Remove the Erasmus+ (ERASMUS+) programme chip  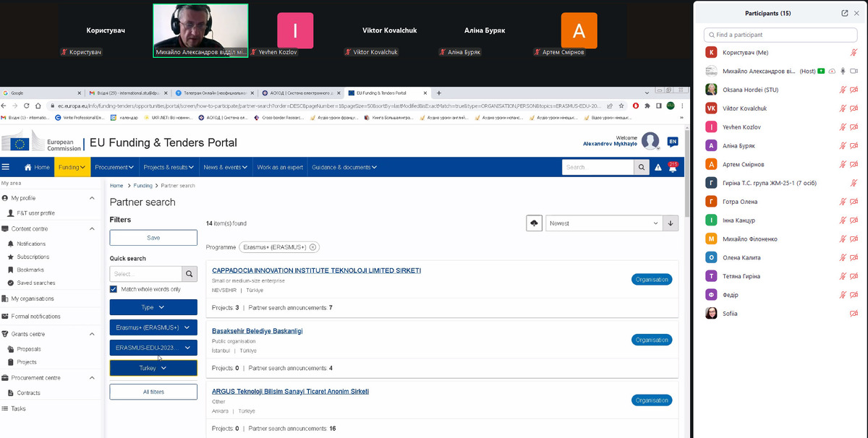pyautogui.click(x=312, y=247)
